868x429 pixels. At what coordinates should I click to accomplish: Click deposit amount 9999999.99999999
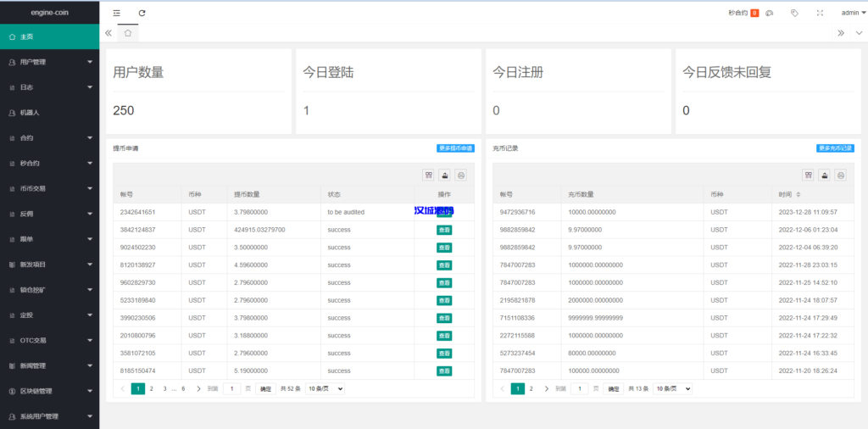[596, 318]
